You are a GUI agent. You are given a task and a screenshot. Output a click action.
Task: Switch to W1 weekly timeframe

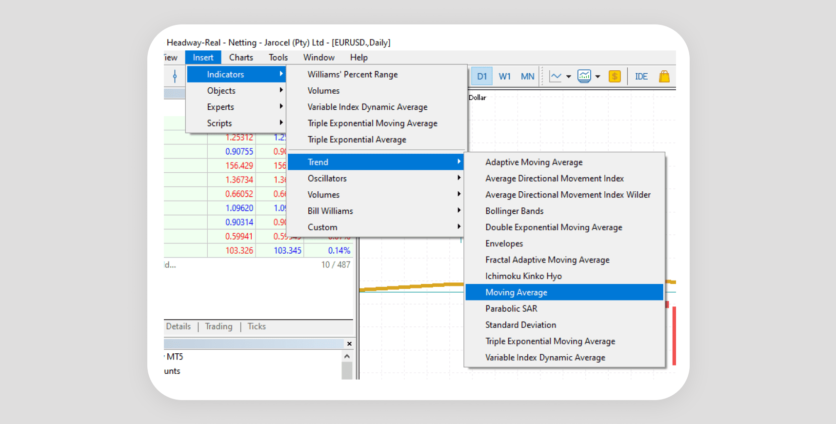pos(505,76)
